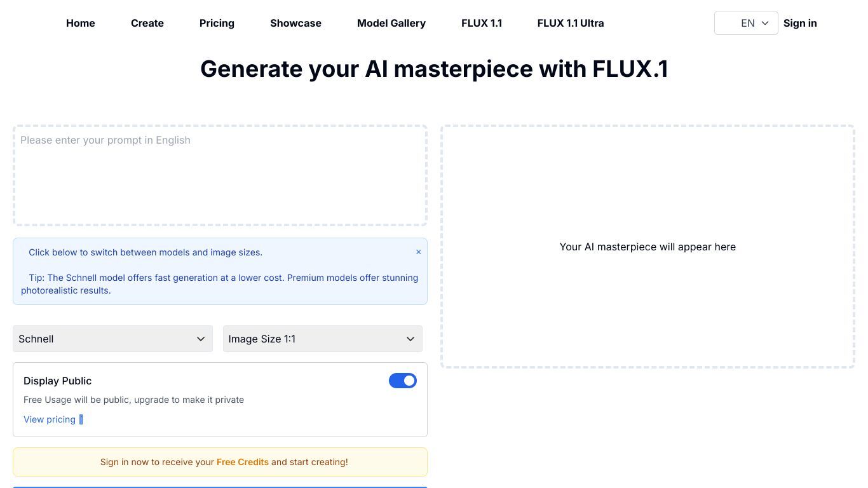Viewport: 868px width, 488px height.
Task: Dismiss the blue tip box with the X
Action: pyautogui.click(x=418, y=252)
